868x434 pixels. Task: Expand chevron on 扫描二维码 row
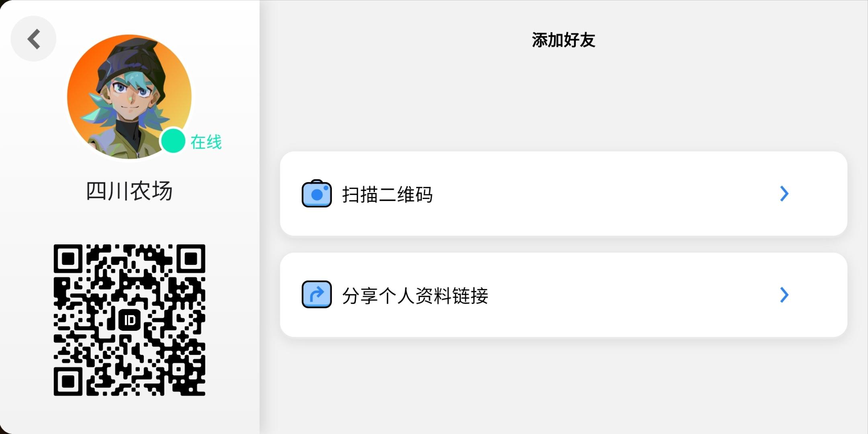(x=784, y=194)
